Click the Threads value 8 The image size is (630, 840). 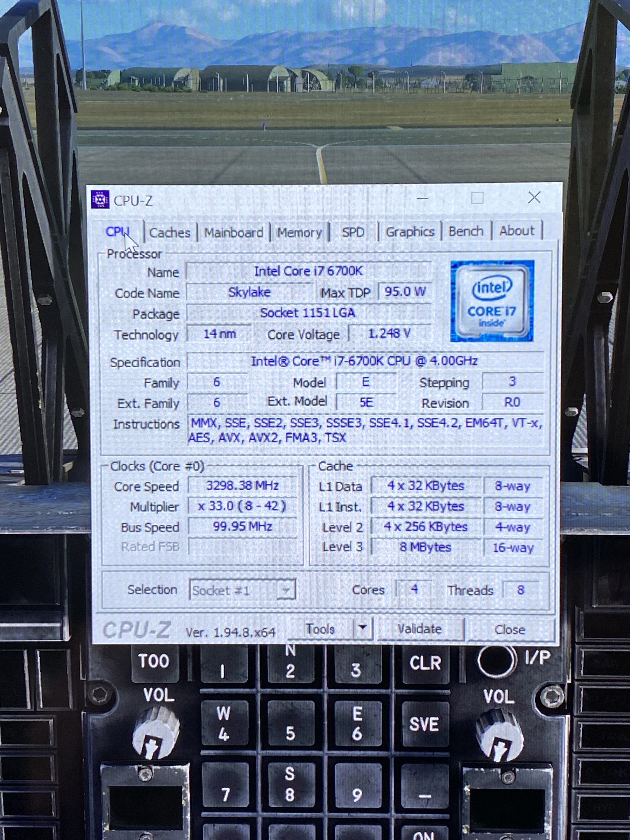(x=520, y=590)
